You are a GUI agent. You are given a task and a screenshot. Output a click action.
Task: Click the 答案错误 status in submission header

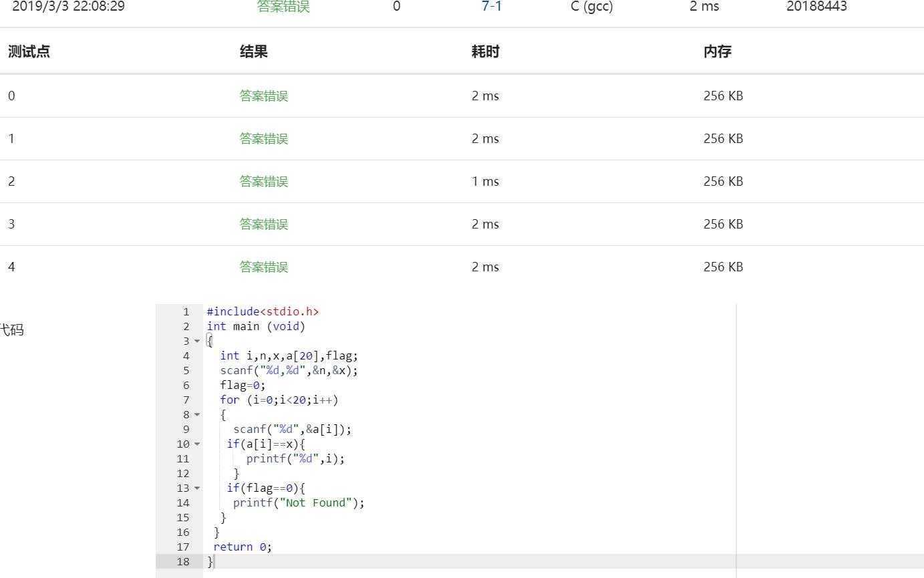coord(283,7)
